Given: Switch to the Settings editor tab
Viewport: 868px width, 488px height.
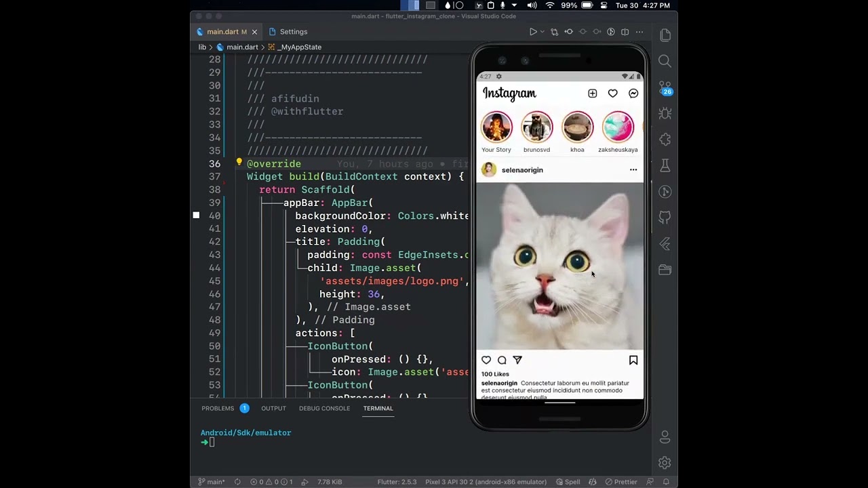Looking at the screenshot, I should [x=288, y=32].
